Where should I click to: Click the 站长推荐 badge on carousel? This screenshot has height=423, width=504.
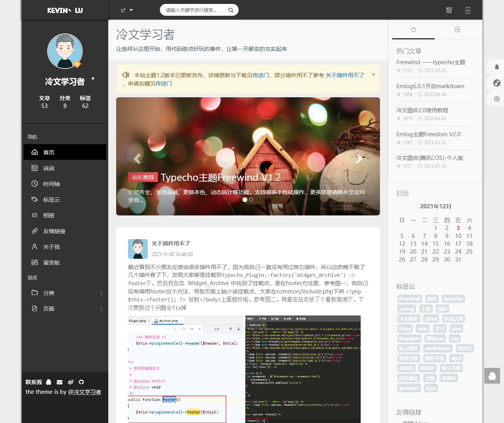143,177
